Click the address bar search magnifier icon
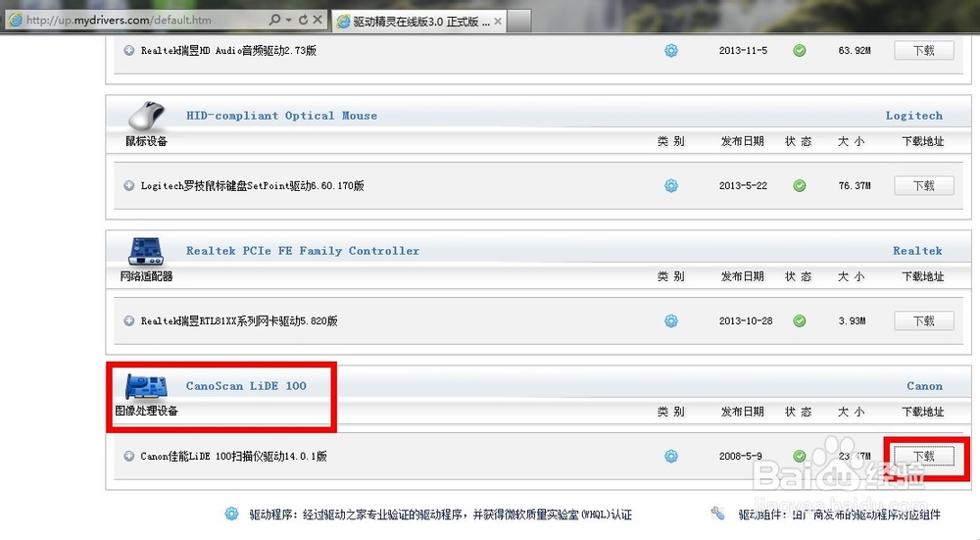980x540 pixels. click(274, 20)
